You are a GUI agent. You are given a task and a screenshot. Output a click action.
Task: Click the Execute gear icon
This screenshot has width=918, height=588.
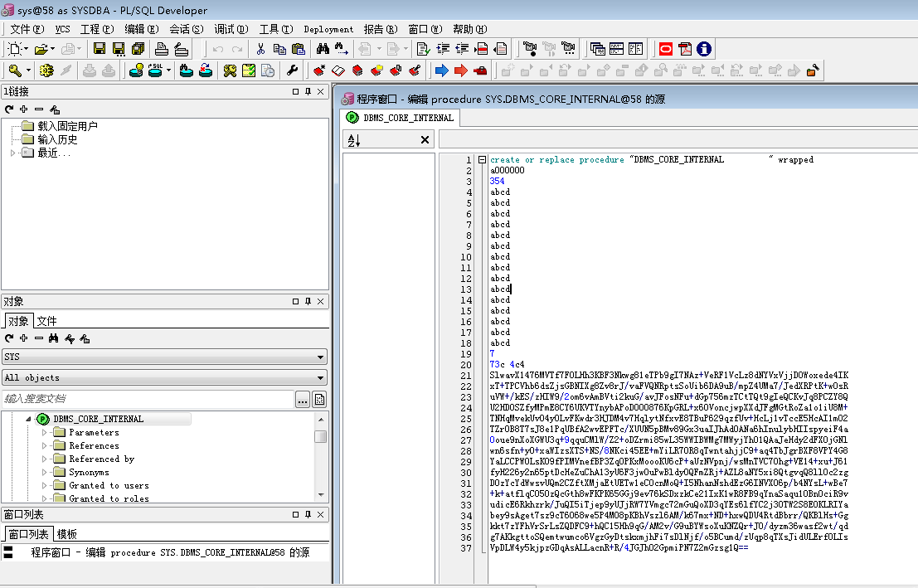click(x=46, y=70)
